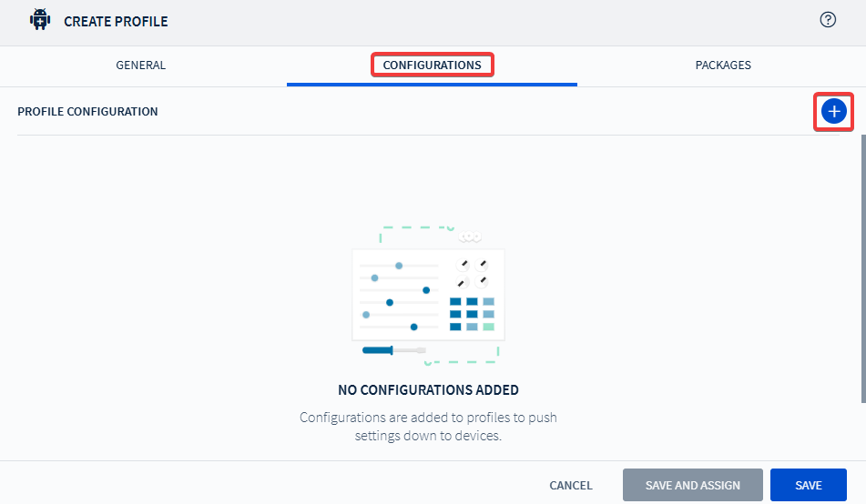Cancel profile creation
Viewport: 866px width, 504px height.
(571, 486)
